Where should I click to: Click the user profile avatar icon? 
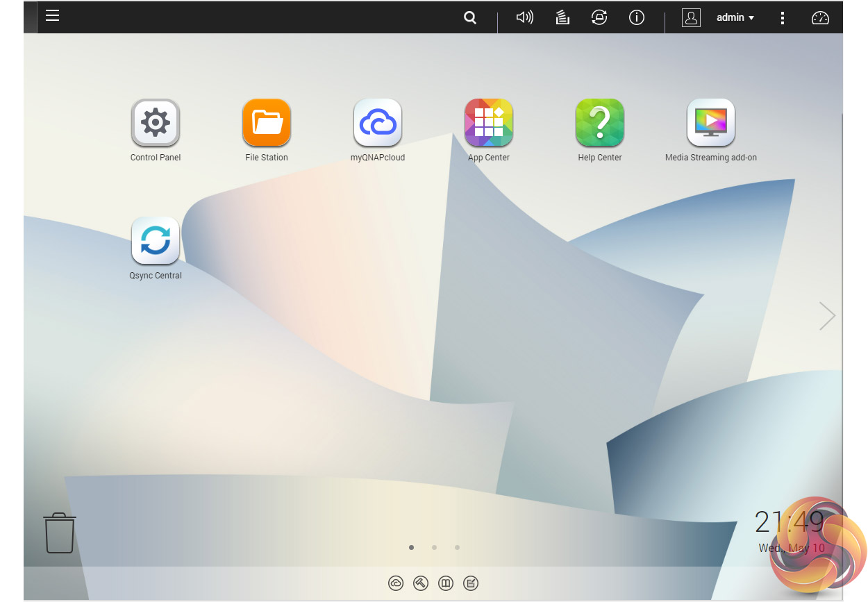691,18
